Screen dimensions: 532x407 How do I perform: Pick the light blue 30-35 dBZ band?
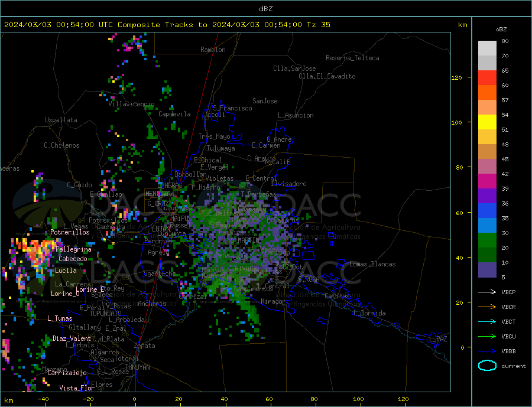coord(487,226)
